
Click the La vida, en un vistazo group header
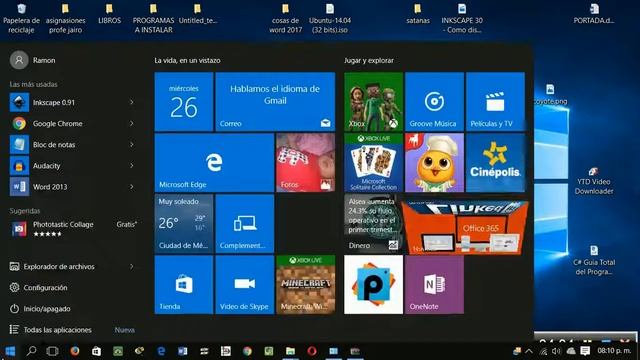coord(187,60)
